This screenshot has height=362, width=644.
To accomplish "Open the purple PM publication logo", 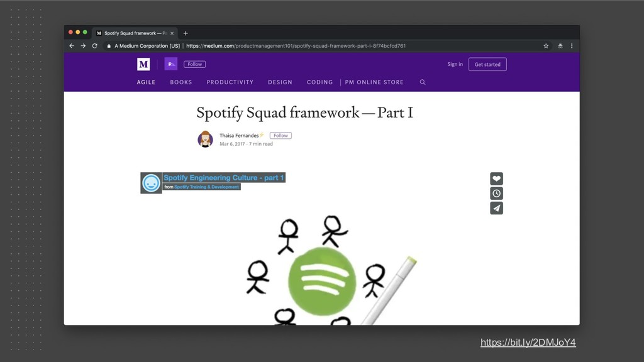I will coord(171,64).
